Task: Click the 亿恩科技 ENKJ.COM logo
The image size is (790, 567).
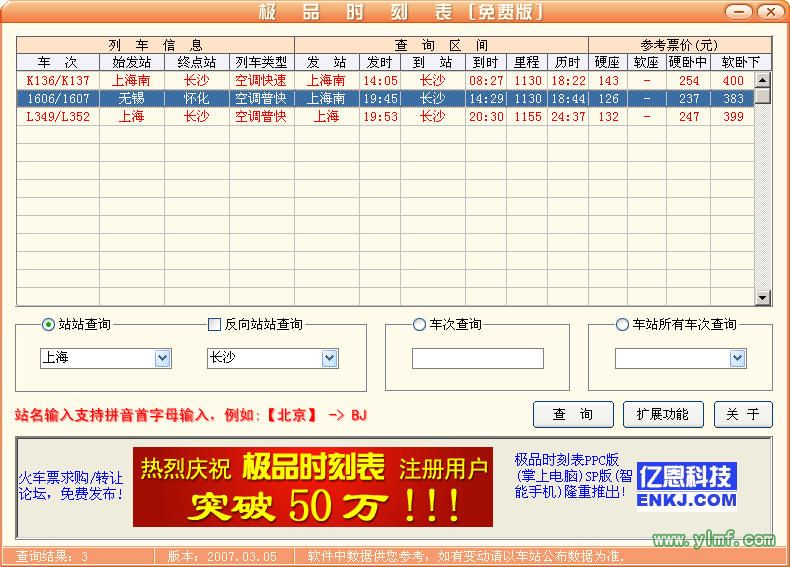Action: 687,486
